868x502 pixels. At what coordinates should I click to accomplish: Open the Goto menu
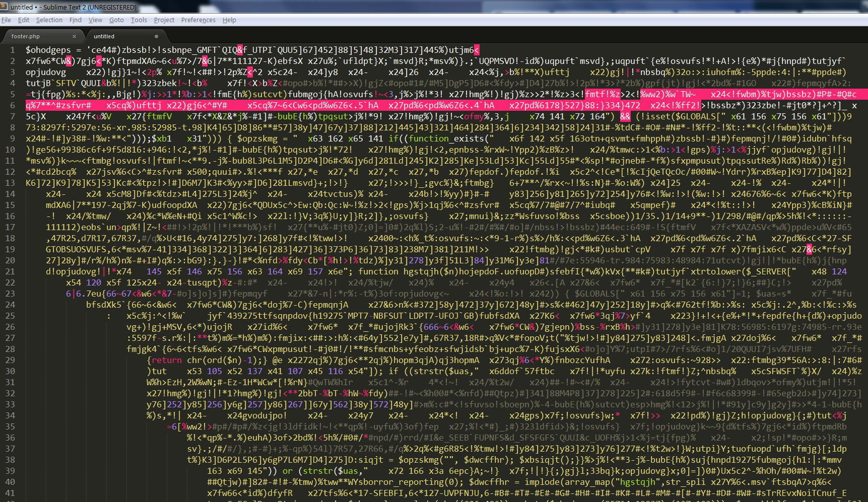click(x=116, y=20)
